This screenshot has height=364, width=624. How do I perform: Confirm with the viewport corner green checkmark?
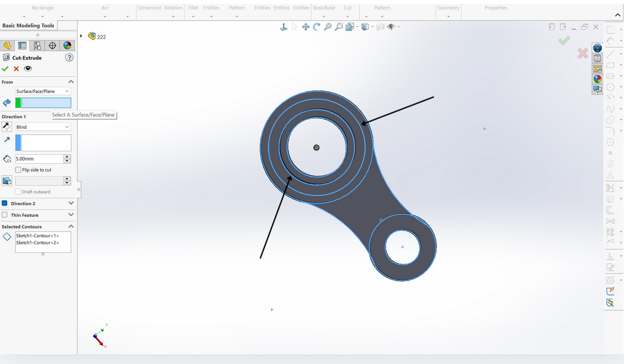pyautogui.click(x=564, y=40)
